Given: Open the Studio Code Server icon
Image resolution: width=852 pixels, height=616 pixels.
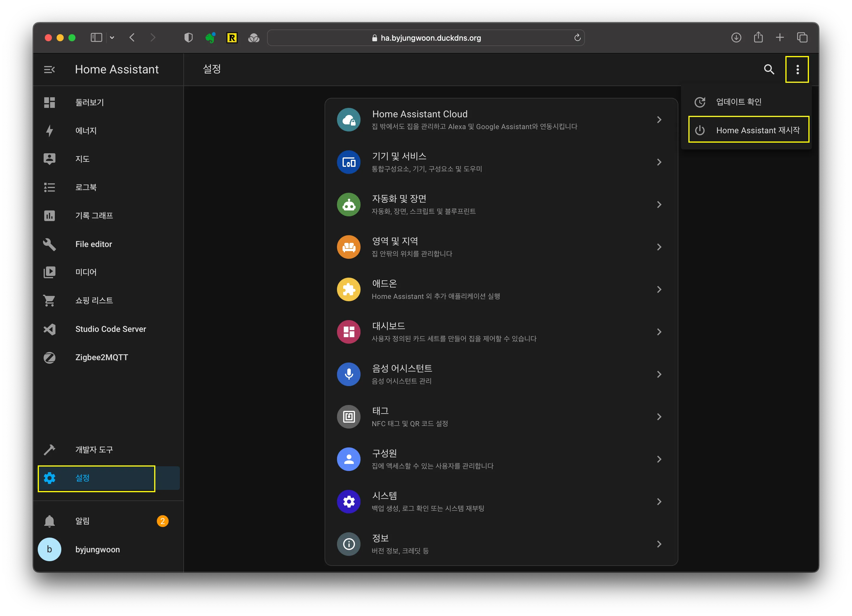Looking at the screenshot, I should [49, 329].
